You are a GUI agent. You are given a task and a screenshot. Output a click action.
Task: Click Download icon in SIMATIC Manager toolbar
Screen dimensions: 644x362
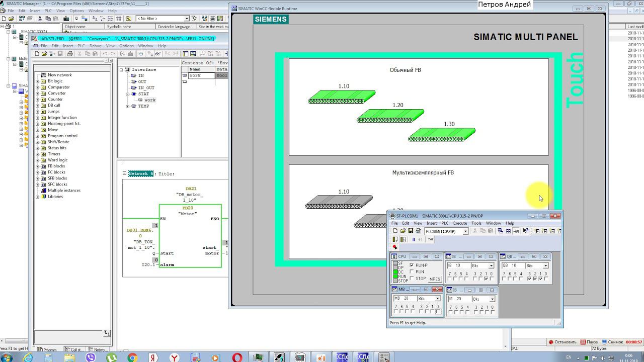tap(65, 19)
